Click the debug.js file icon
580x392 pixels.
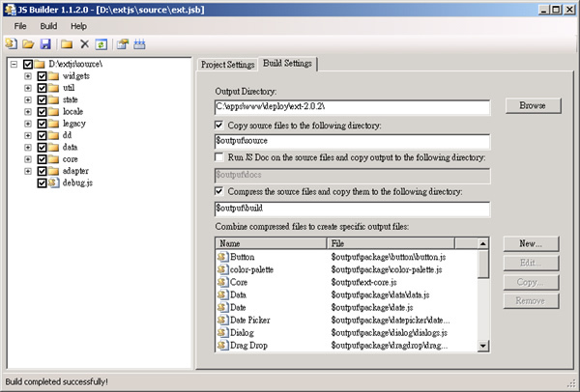(54, 182)
